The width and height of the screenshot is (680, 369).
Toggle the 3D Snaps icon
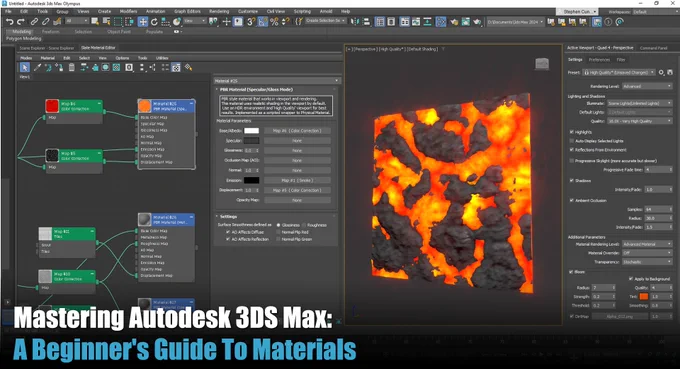point(251,21)
